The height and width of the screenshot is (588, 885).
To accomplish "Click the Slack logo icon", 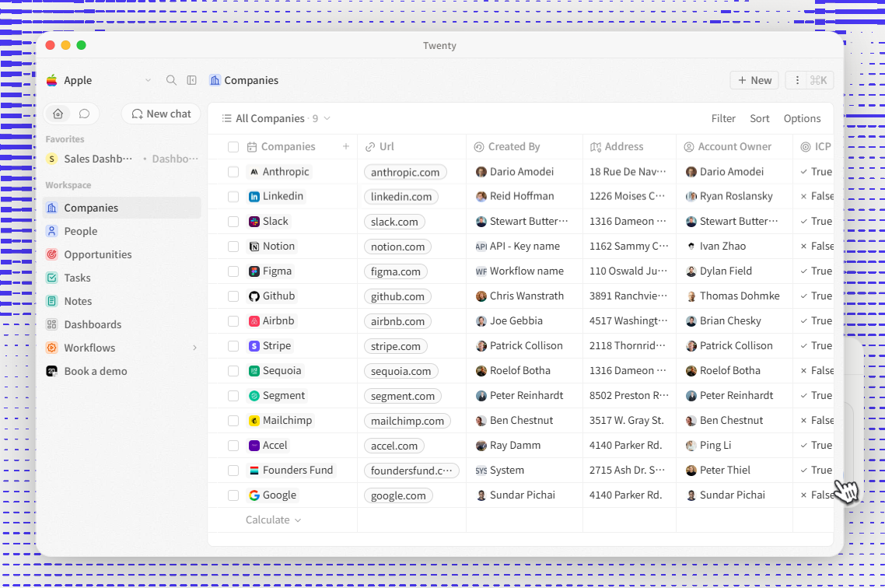I will 254,222.
